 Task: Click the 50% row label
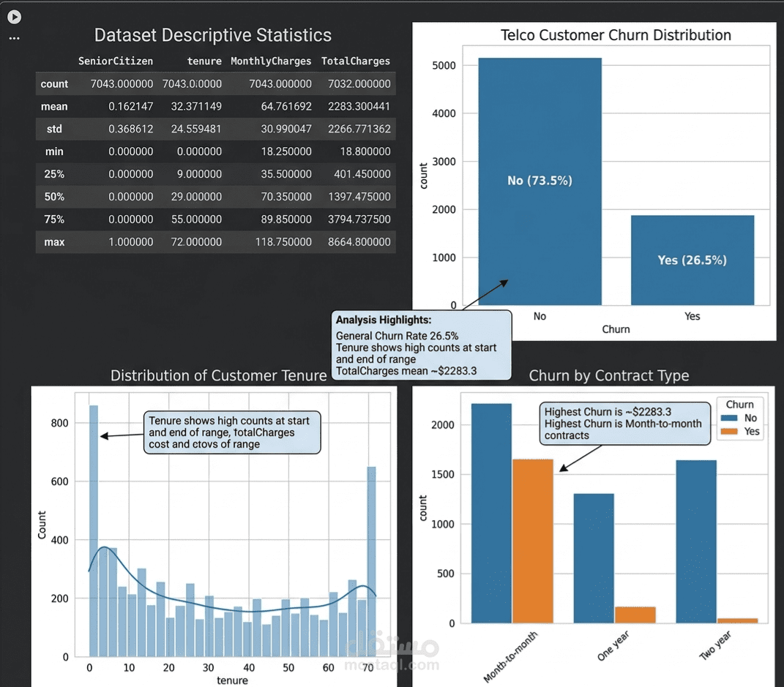coord(54,196)
